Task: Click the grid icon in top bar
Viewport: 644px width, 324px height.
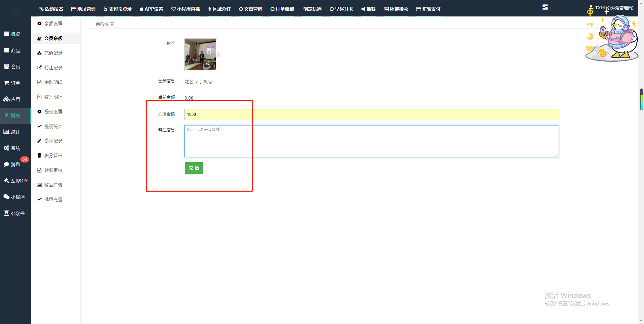Action: click(545, 7)
